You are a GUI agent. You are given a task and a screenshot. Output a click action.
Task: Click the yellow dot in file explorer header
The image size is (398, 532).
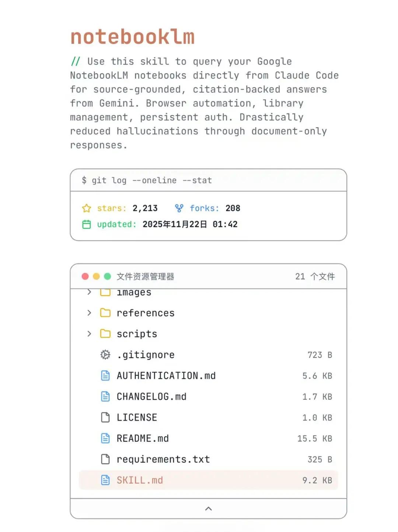click(x=97, y=277)
